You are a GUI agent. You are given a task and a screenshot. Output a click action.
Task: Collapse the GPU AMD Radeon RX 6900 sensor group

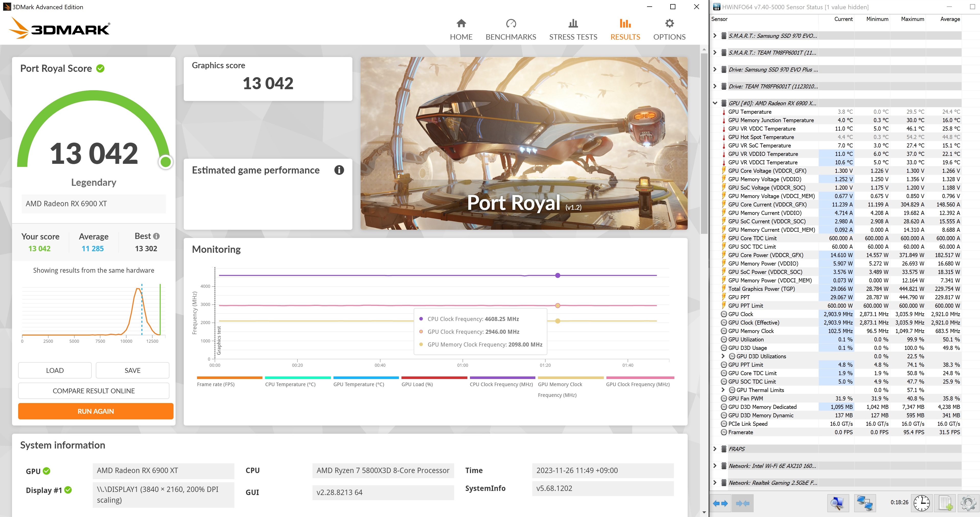[715, 103]
